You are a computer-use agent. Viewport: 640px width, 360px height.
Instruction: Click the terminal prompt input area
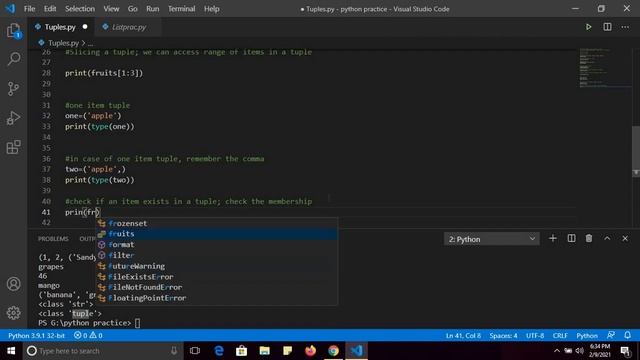[138, 323]
